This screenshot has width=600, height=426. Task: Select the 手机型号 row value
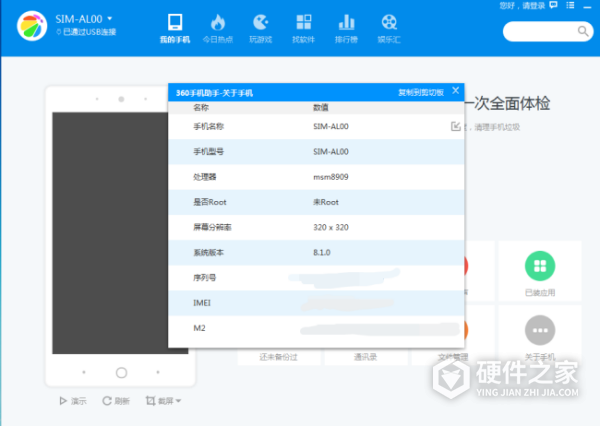331,152
